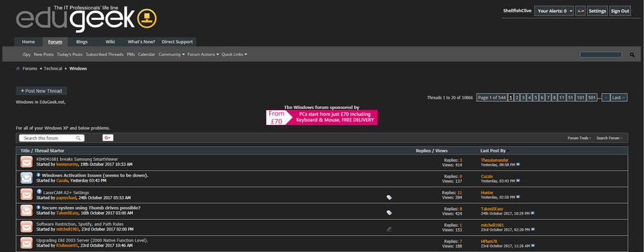Jump to first unread in Secure system thread
This screenshot has height=252, width=644.
coord(39,208)
